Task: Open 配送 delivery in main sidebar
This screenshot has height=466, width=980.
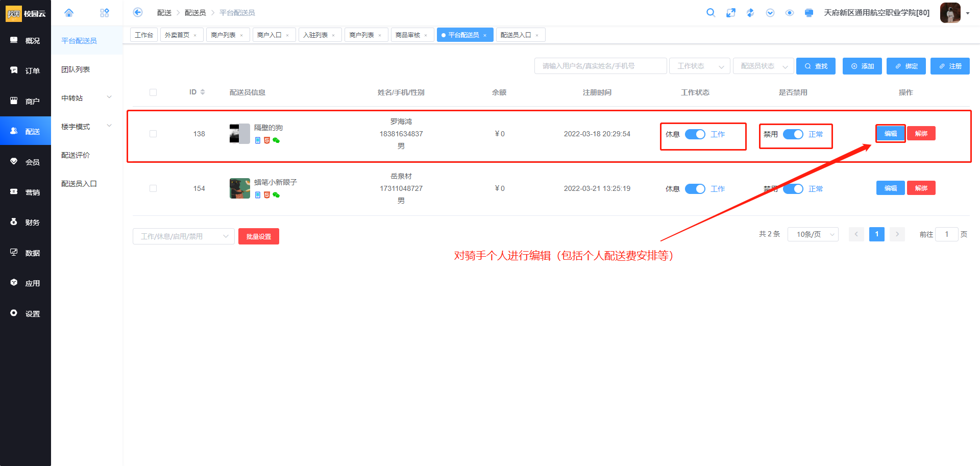Action: coord(26,131)
